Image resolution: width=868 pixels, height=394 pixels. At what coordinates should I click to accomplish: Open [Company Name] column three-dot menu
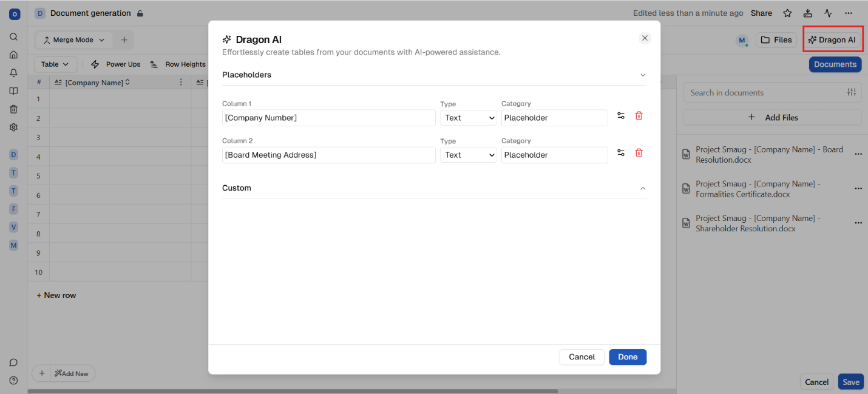pos(181,82)
